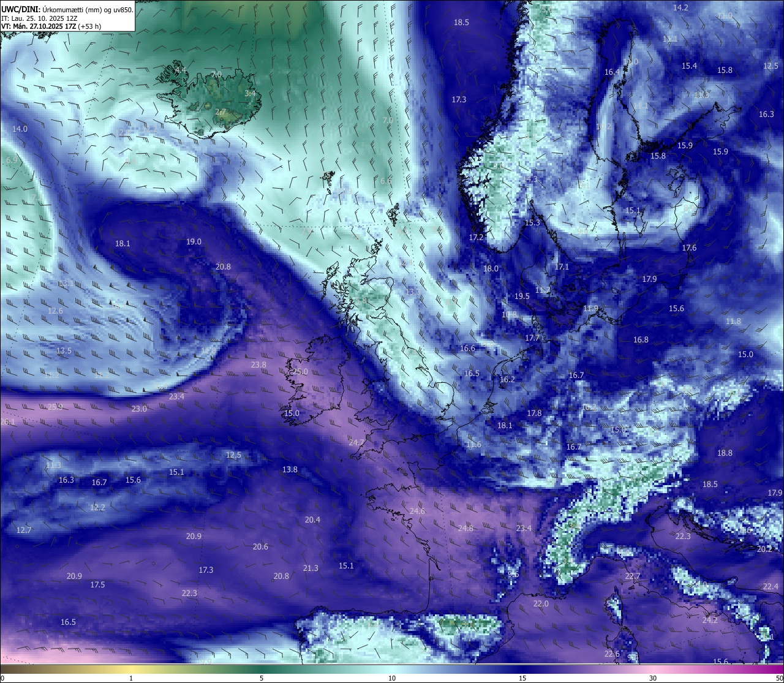Click the map value 20.4
Image resolution: width=784 pixels, height=683 pixels.
312,519
